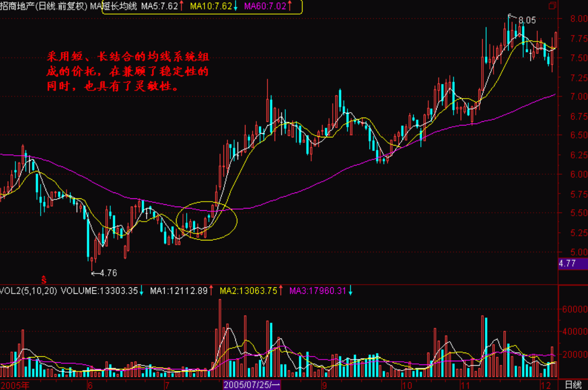The width and height of the screenshot is (588, 390).
Task: Click the red up arrow beside MA60:7.02
Action: pyautogui.click(x=290, y=6)
